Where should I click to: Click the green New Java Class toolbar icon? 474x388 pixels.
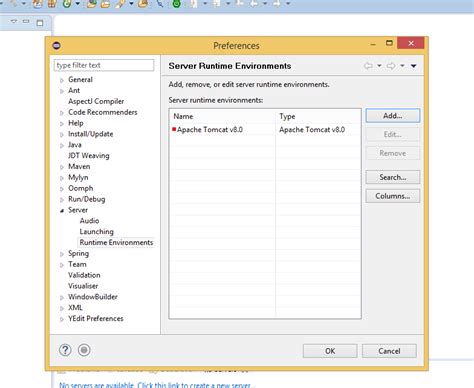click(x=67, y=4)
